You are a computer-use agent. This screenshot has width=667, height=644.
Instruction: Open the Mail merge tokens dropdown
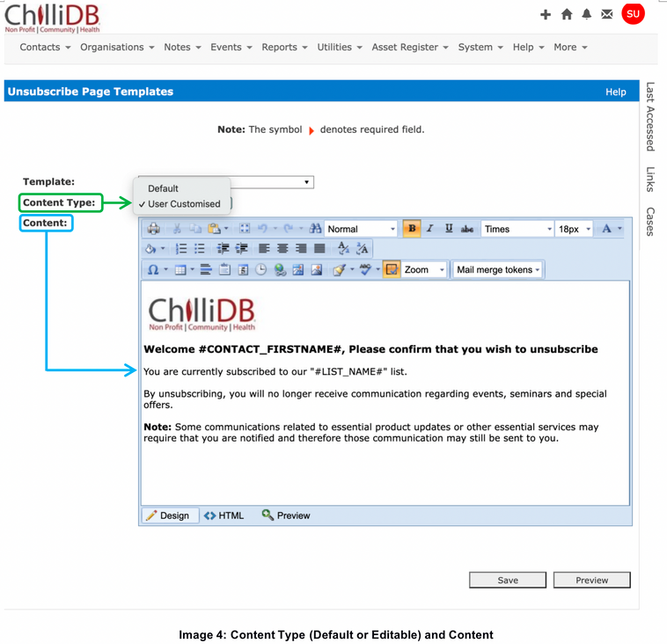[498, 270]
